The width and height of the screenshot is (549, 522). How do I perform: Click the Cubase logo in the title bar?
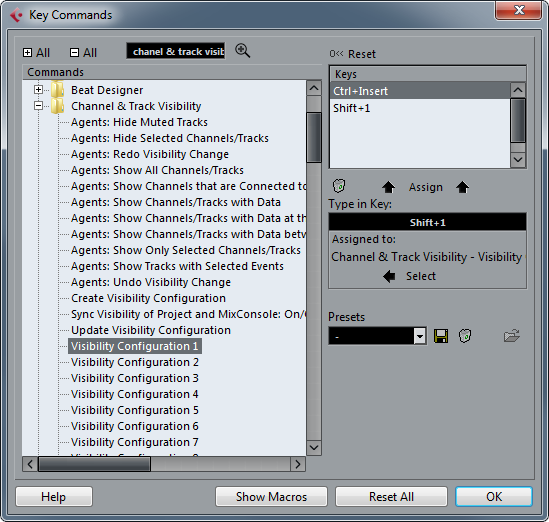16,15
